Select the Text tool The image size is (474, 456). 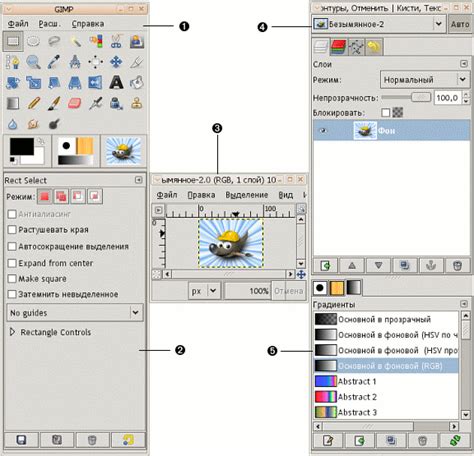(x=116, y=82)
